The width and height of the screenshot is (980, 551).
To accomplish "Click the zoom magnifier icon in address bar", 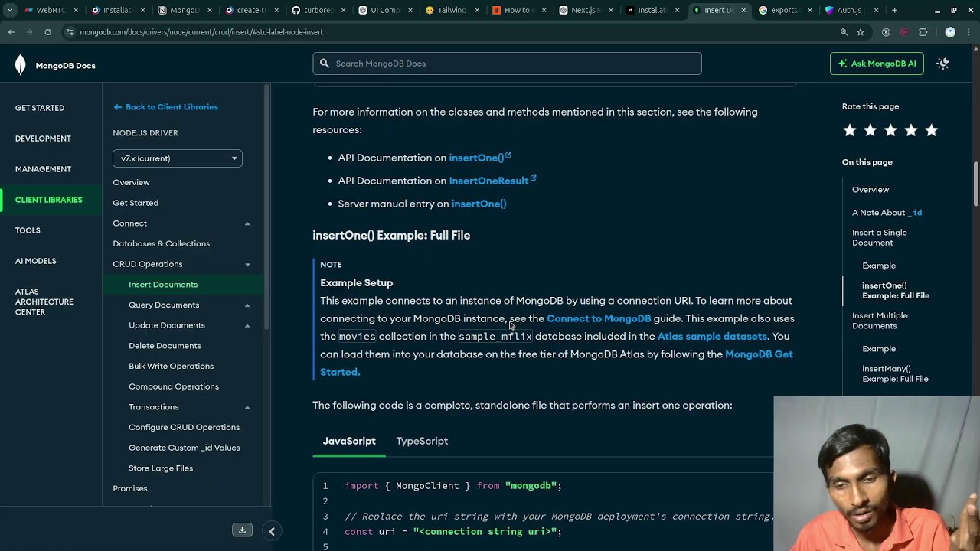I will pyautogui.click(x=844, y=32).
